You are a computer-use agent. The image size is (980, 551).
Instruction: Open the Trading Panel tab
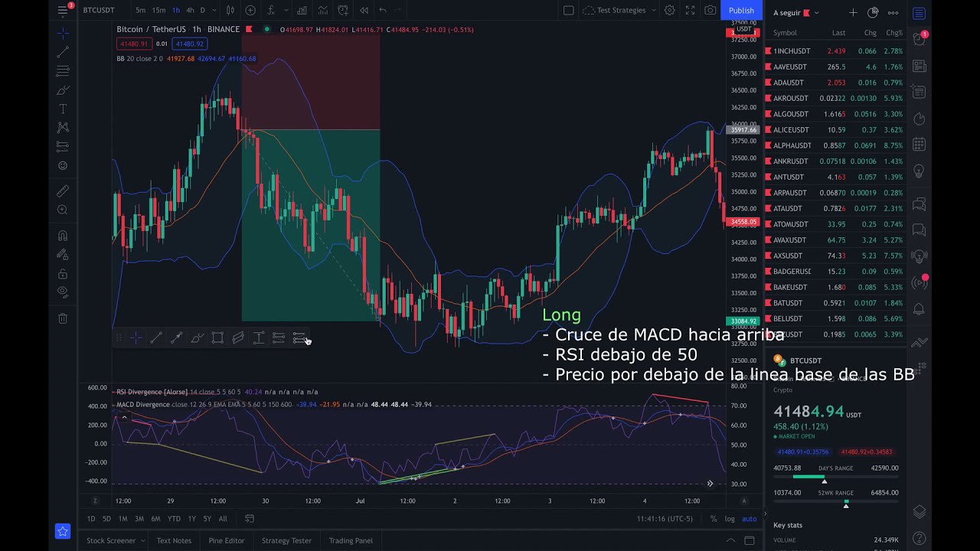(351, 540)
